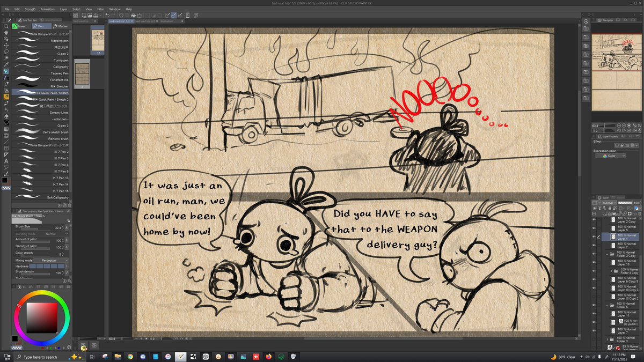
Task: Open Firefox from the taskbar
Action: (x=269, y=357)
